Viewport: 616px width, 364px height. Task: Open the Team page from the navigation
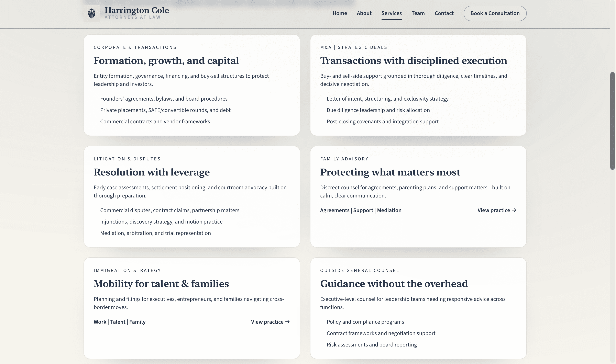coord(418,13)
